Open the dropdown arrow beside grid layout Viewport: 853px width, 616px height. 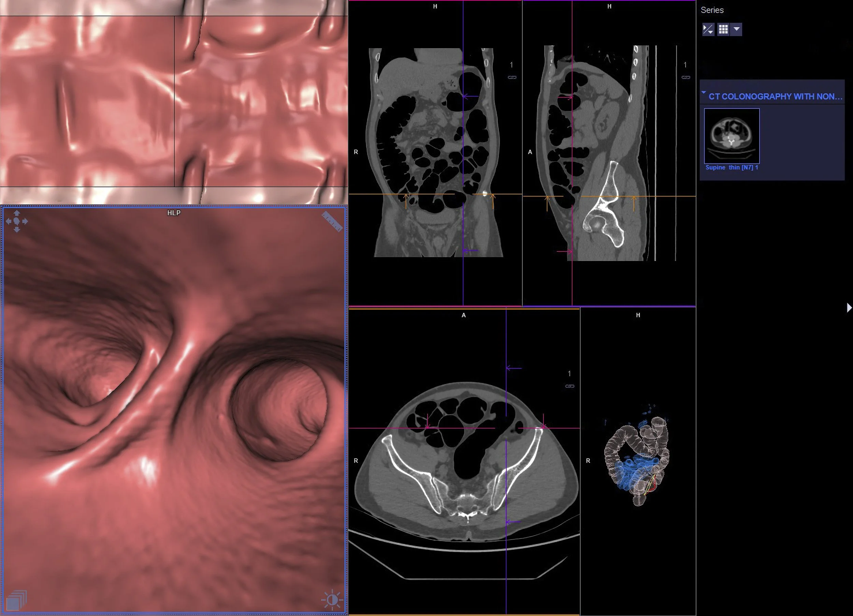pos(736,29)
